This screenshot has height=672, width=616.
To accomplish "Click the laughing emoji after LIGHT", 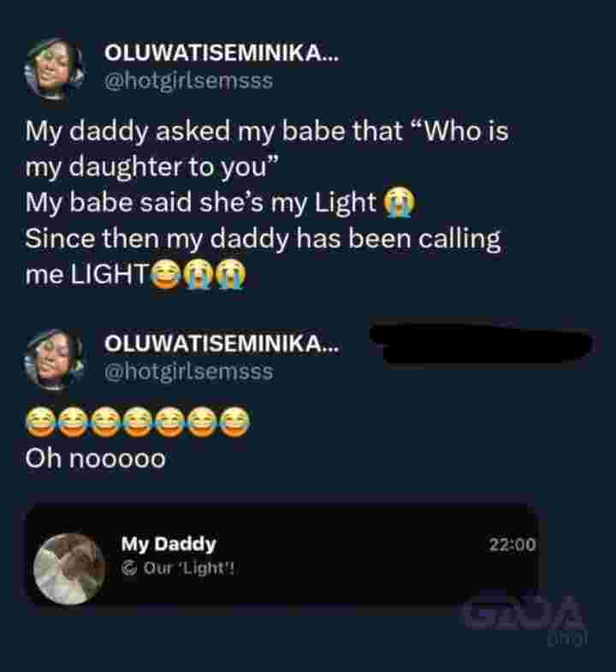I will pos(166,274).
